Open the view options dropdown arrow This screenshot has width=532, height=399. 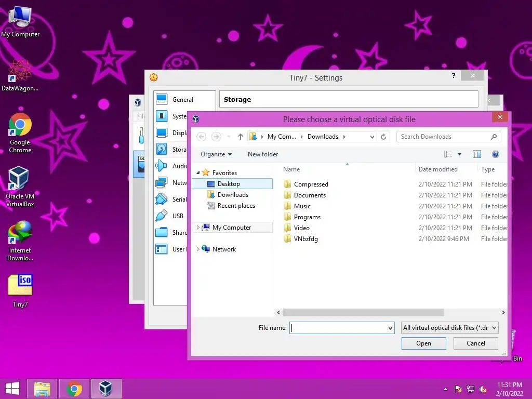[459, 154]
